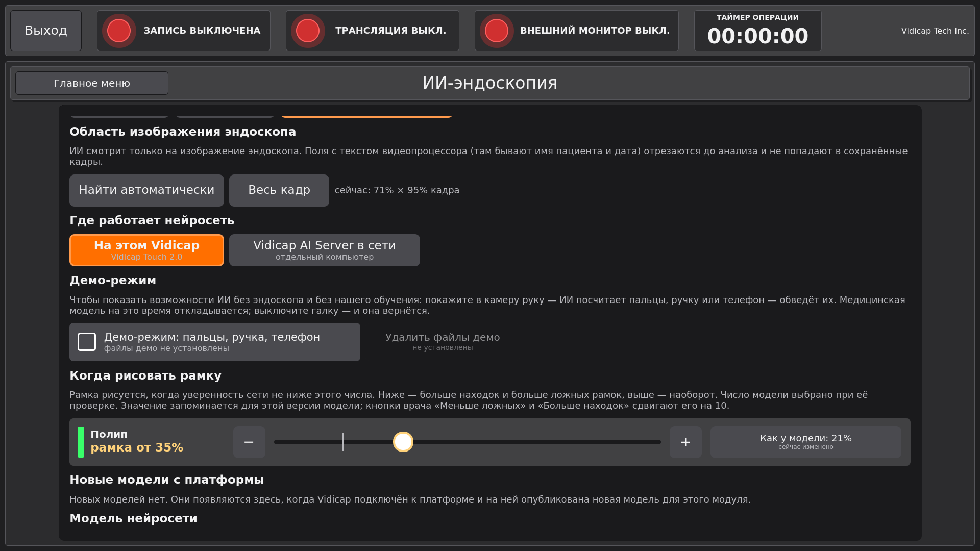Select Vidicap AI Server в сети

click(x=325, y=250)
